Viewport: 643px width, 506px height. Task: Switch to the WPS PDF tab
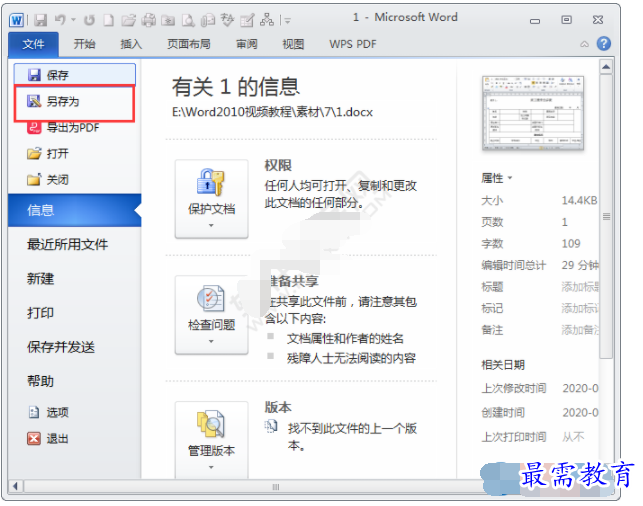click(353, 44)
